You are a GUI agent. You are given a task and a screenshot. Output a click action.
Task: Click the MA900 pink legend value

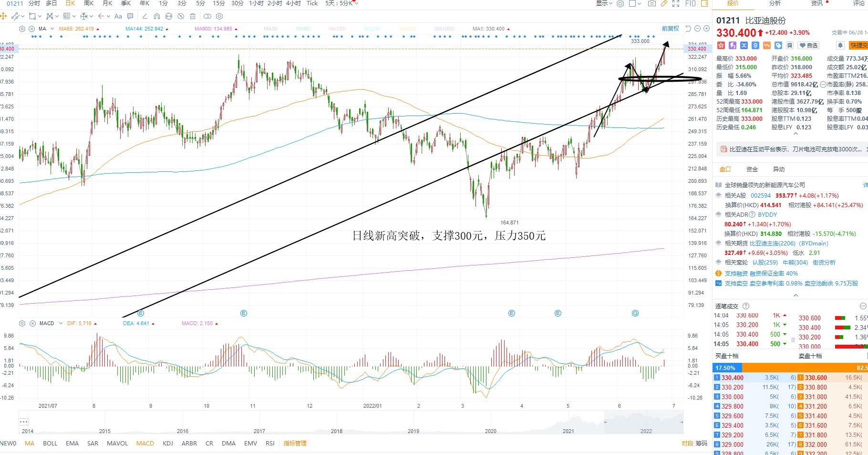pyautogui.click(x=213, y=29)
